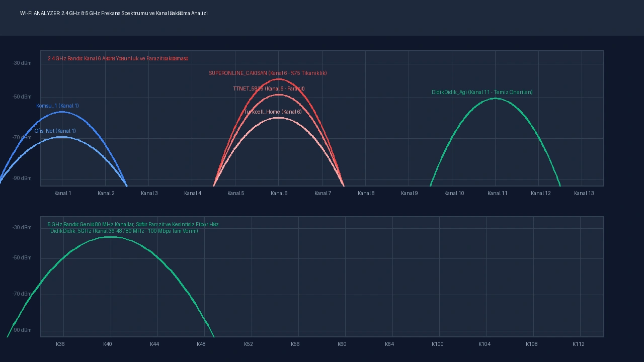
Task: Click the Kanal 1 axis label
Action: point(63,193)
